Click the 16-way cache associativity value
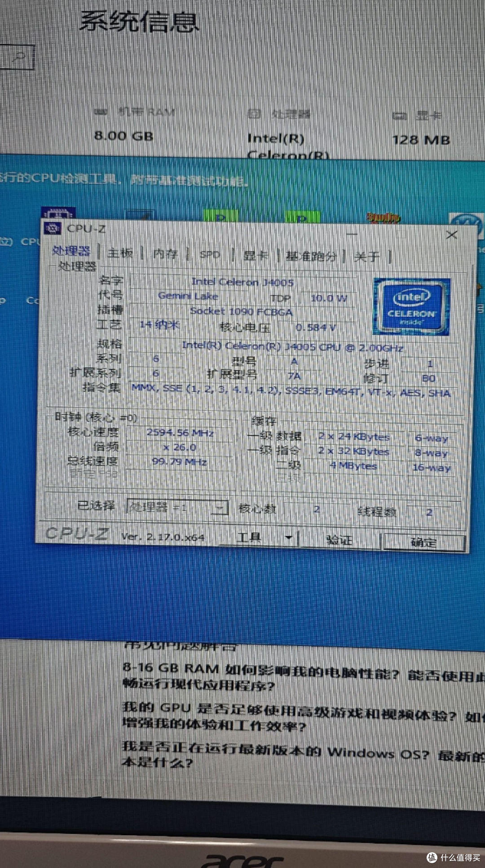The height and width of the screenshot is (868, 485). click(x=432, y=468)
